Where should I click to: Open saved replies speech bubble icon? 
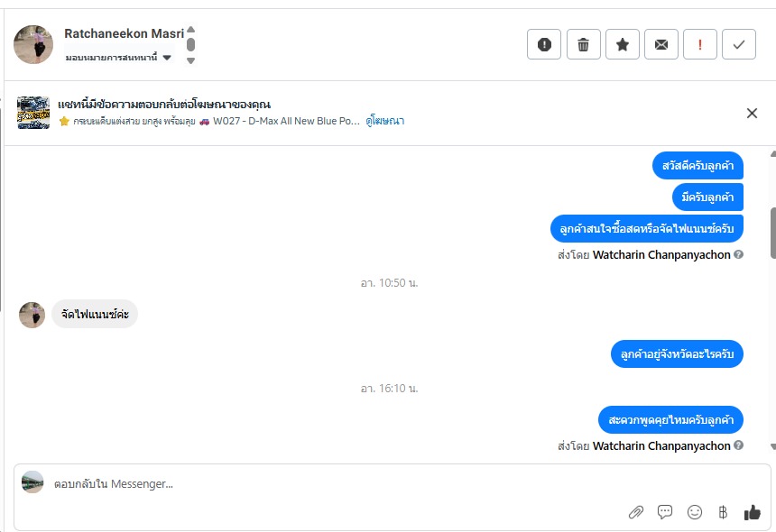click(x=665, y=512)
